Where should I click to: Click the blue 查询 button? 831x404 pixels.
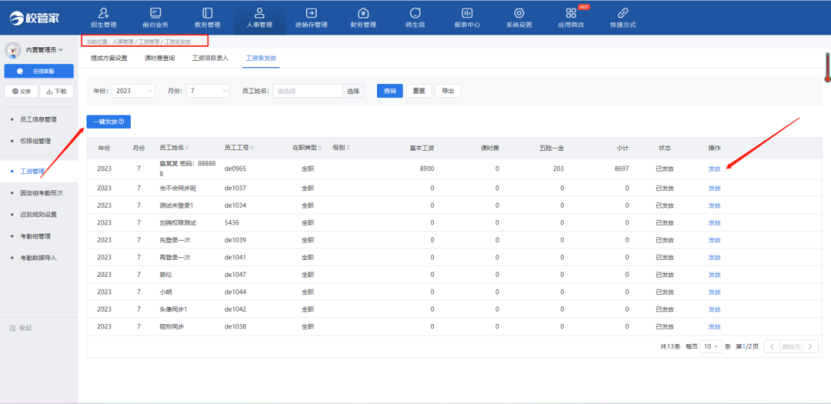point(388,90)
